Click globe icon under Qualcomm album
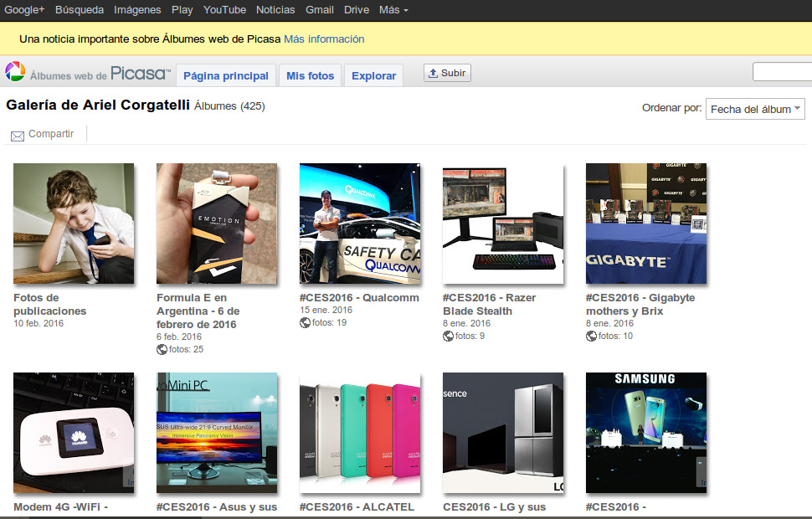 click(x=305, y=322)
